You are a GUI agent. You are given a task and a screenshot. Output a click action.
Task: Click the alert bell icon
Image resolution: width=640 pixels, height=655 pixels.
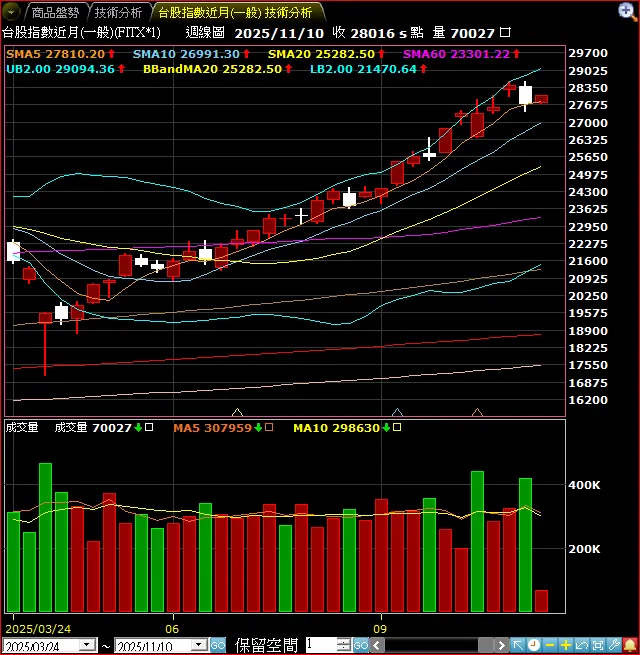[x=630, y=645]
